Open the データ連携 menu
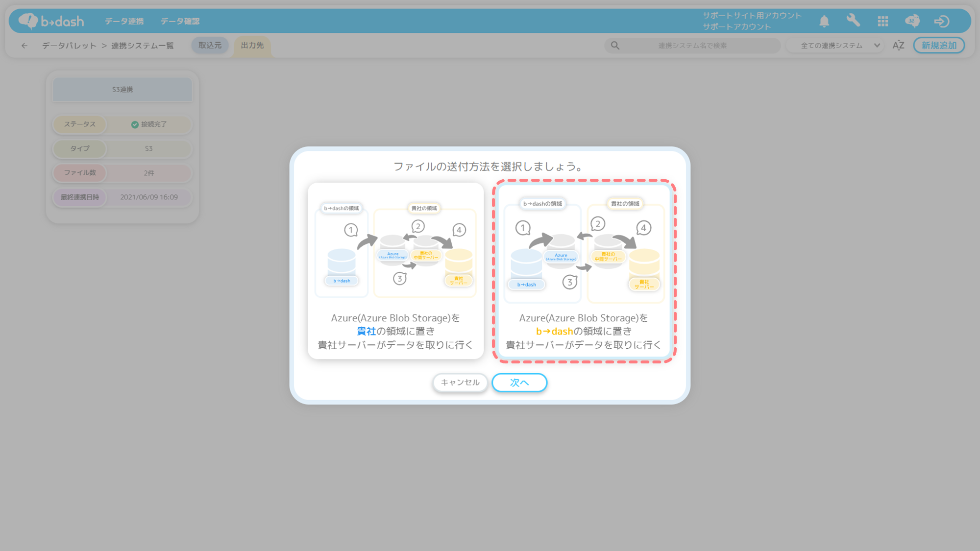The height and width of the screenshot is (551, 980). (x=124, y=21)
